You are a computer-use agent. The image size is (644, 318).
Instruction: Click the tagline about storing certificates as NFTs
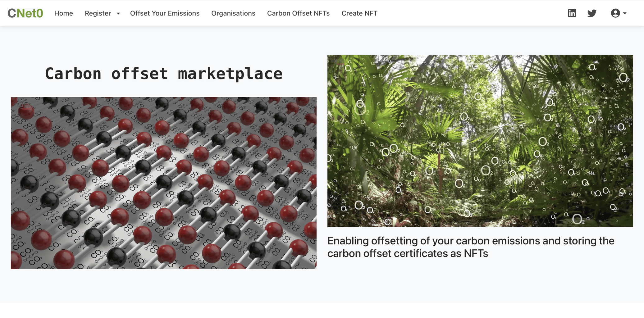click(x=471, y=247)
